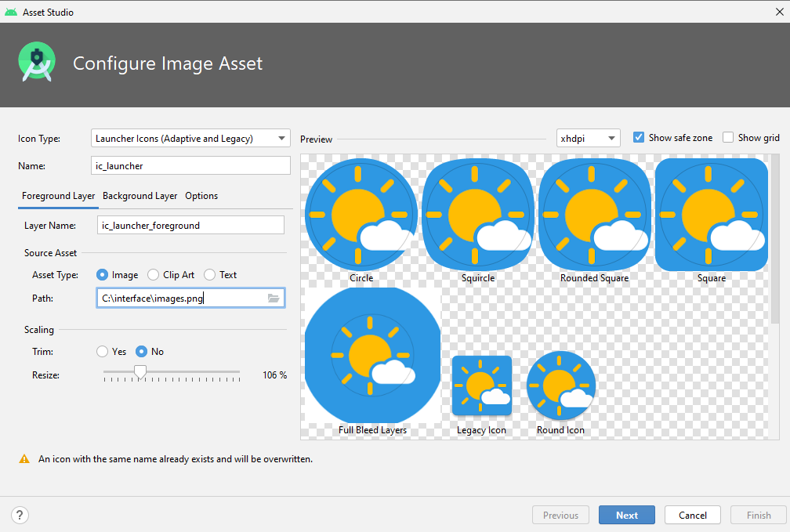Click the Rounded Square icon preview
Viewport: 790px width, 532px height.
pyautogui.click(x=595, y=214)
